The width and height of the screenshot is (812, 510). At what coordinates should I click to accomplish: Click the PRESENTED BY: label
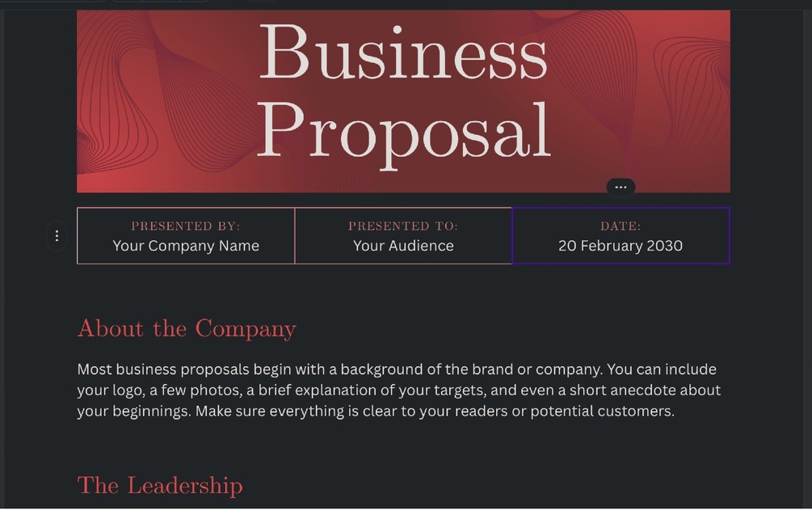tap(185, 226)
